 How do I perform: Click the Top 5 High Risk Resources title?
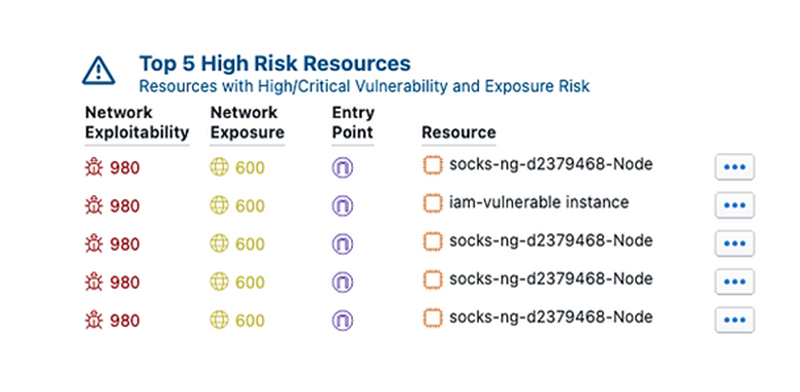point(275,64)
